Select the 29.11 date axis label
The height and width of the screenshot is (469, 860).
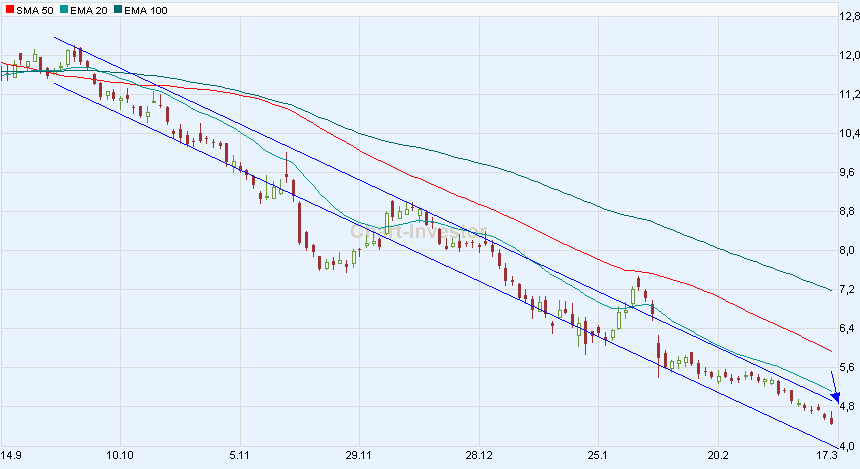tap(359, 454)
